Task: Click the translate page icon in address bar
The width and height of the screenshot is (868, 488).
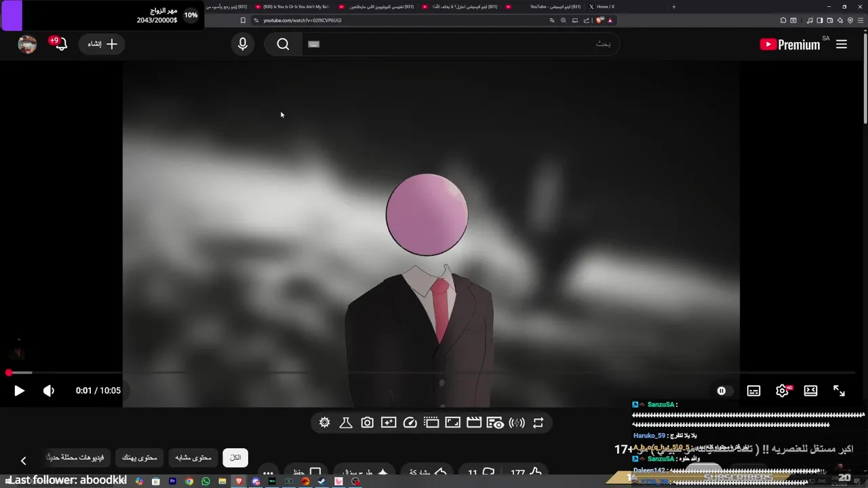Action: click(552, 20)
